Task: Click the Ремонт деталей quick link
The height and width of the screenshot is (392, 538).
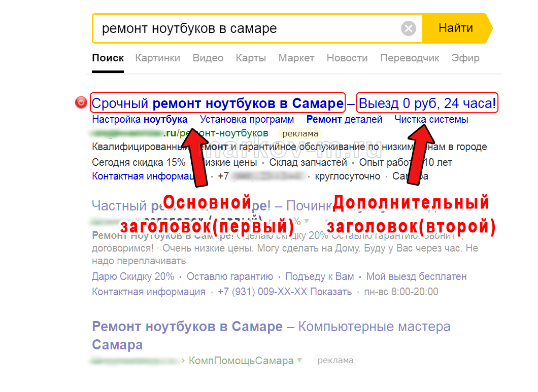Action: coord(344,120)
